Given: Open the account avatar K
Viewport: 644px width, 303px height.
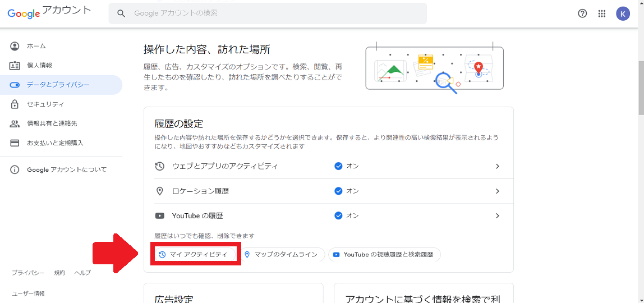Looking at the screenshot, I should tap(623, 13).
